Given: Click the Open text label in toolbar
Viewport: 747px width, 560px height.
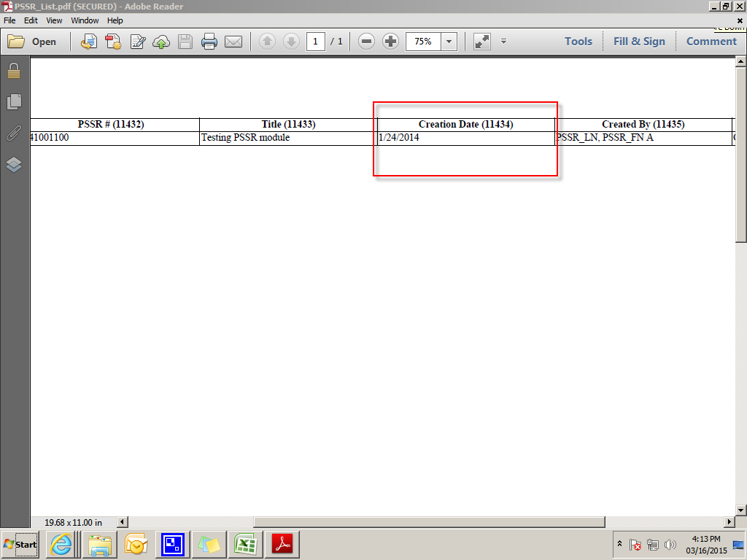Looking at the screenshot, I should [44, 42].
